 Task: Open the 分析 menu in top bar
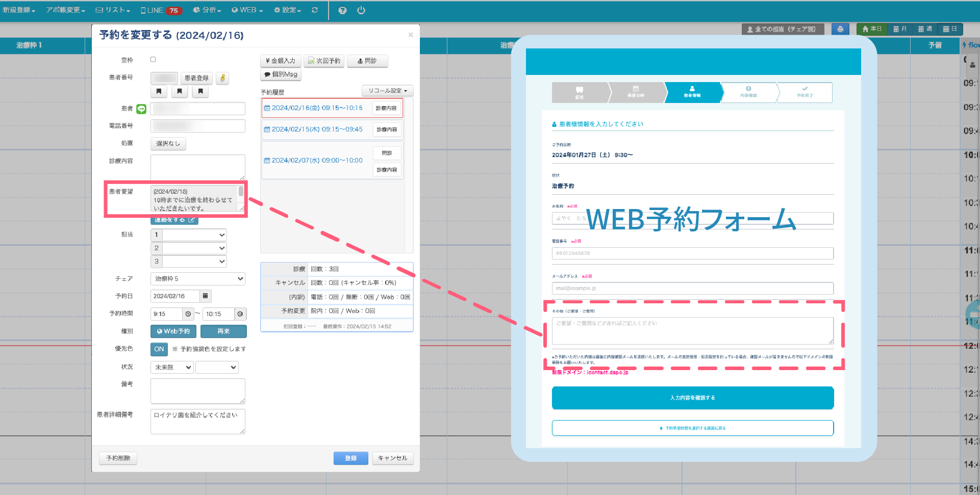[x=207, y=10]
